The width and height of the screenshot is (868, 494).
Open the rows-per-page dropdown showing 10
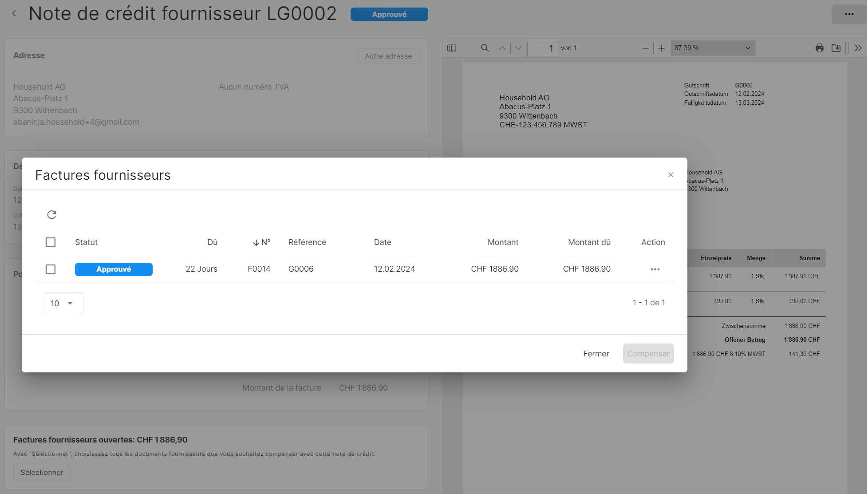point(63,303)
